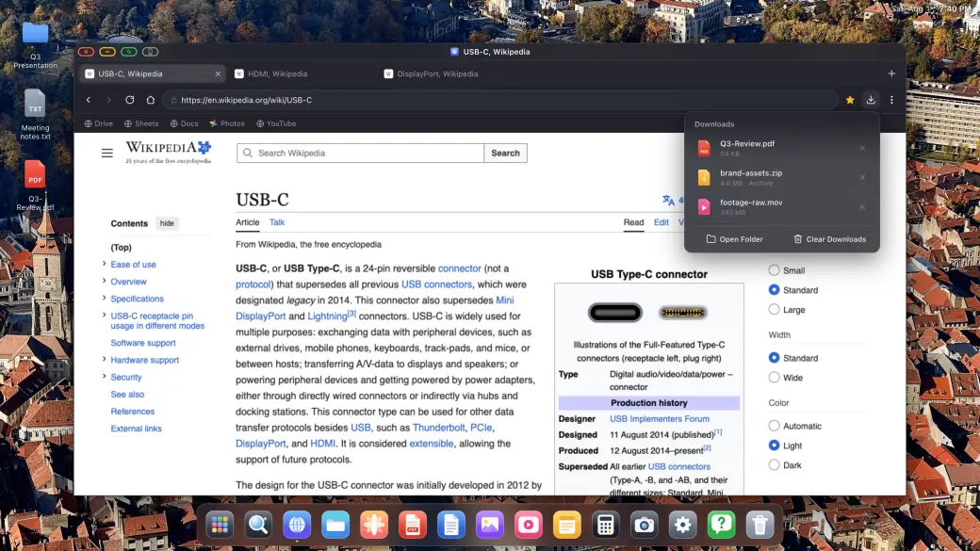980x551 pixels.
Task: Switch to DisplayPort, Wikipedia tab
Action: (450, 73)
